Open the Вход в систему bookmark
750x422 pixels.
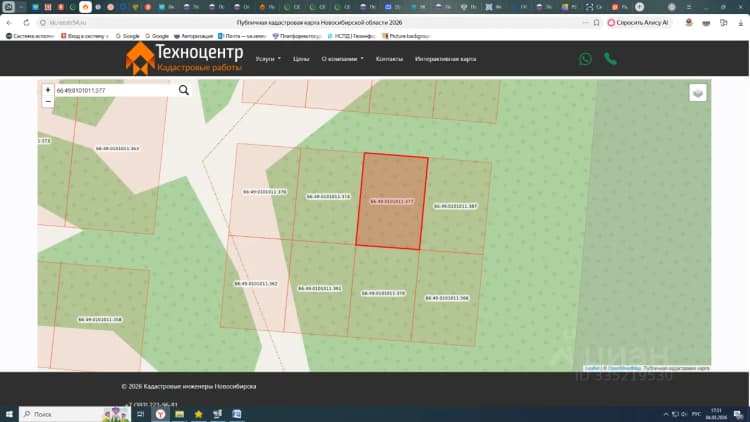(85, 36)
